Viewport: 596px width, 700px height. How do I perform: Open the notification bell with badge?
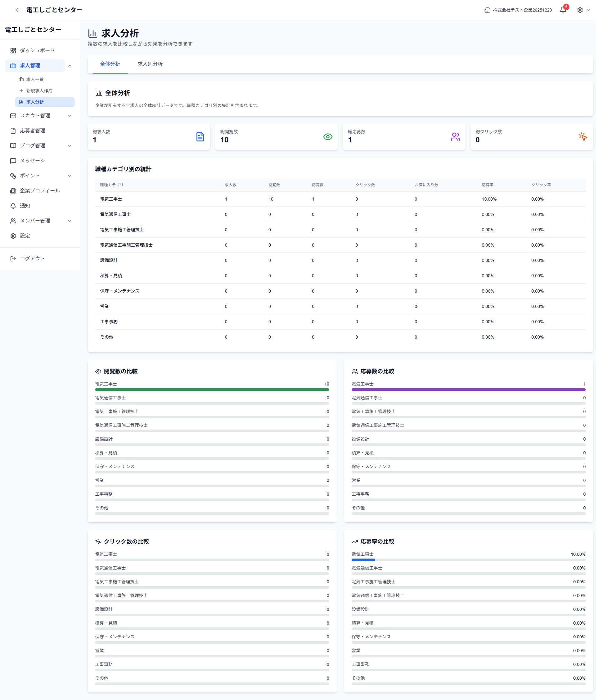(563, 10)
